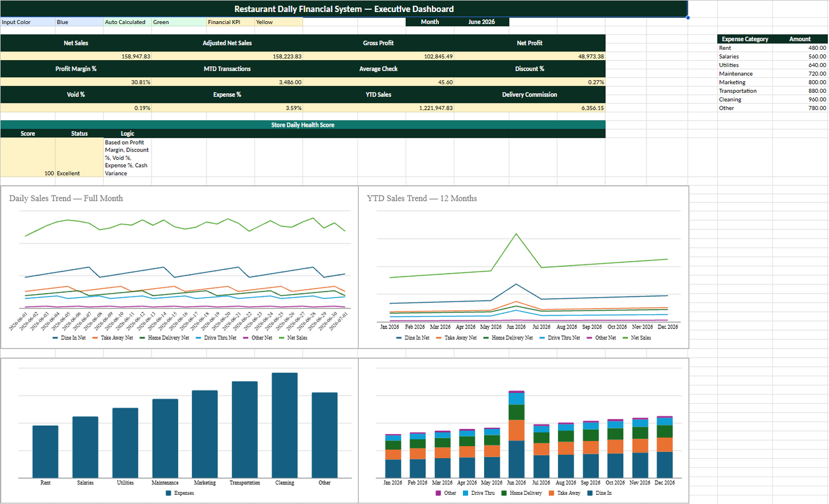This screenshot has width=829, height=504.
Task: Click the 'Expense Category' column header
Action: click(745, 39)
